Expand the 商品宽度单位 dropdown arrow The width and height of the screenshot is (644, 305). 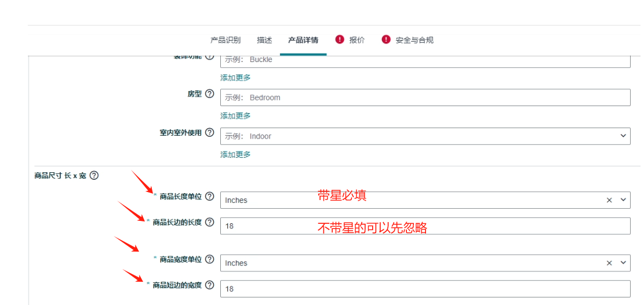point(623,263)
